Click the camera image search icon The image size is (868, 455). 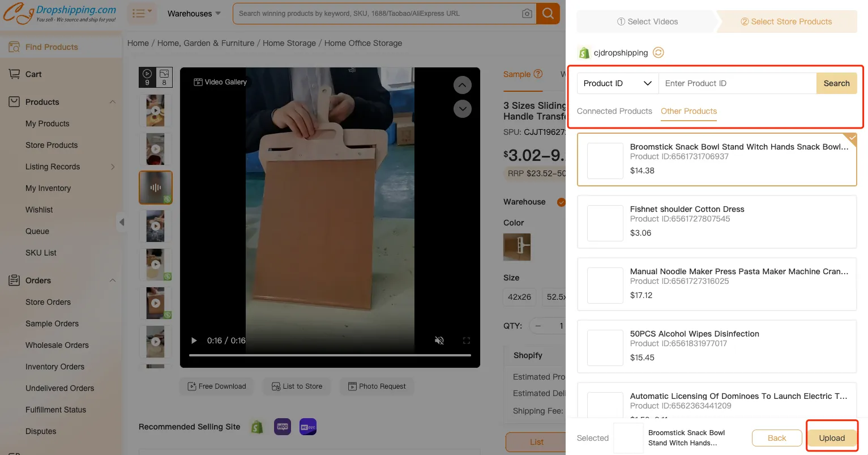tap(527, 14)
